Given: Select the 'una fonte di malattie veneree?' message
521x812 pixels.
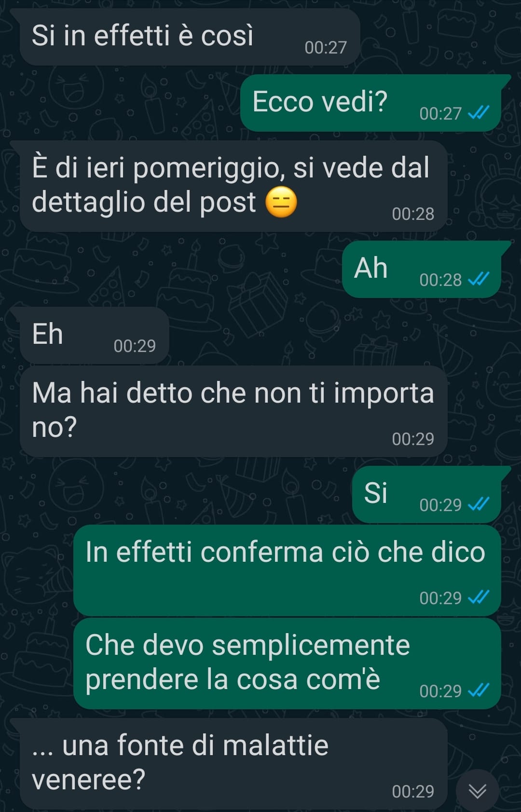Looking at the screenshot, I should (233, 764).
